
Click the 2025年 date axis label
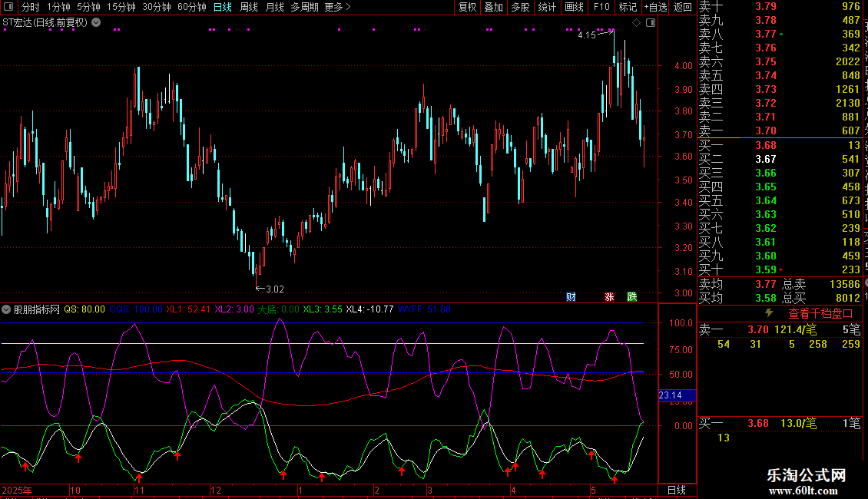pyautogui.click(x=17, y=490)
